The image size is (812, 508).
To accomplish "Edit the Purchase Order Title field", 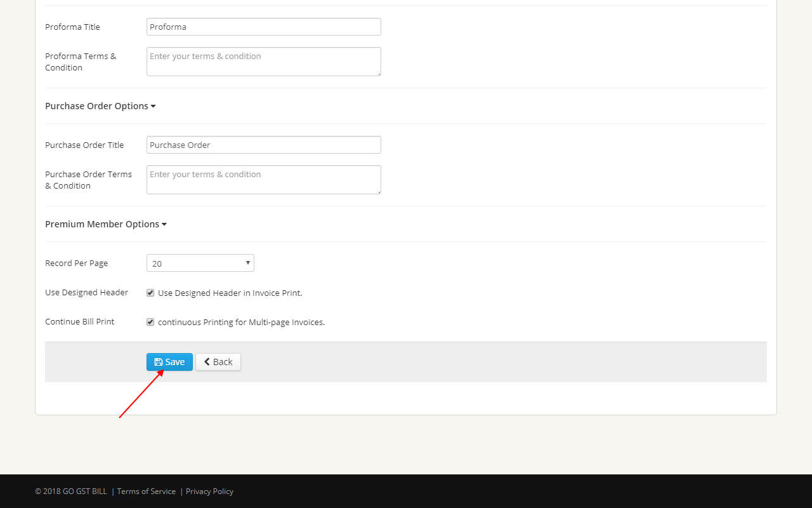I will (x=264, y=145).
